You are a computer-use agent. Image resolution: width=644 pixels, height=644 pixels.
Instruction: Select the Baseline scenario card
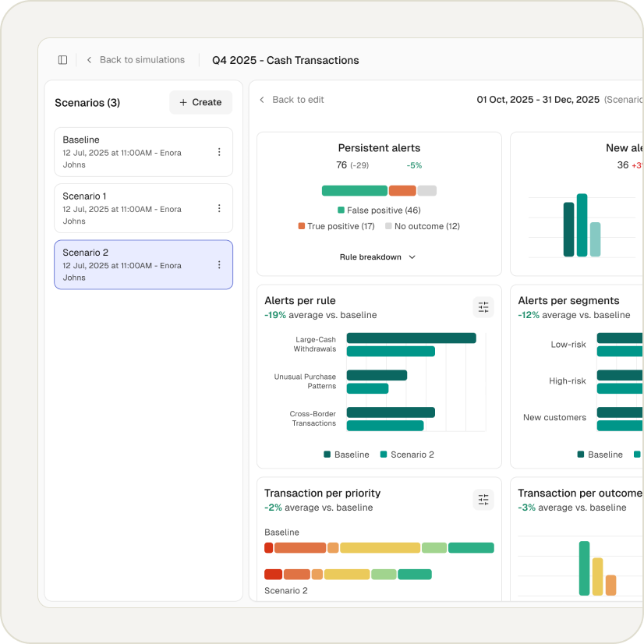(143, 152)
